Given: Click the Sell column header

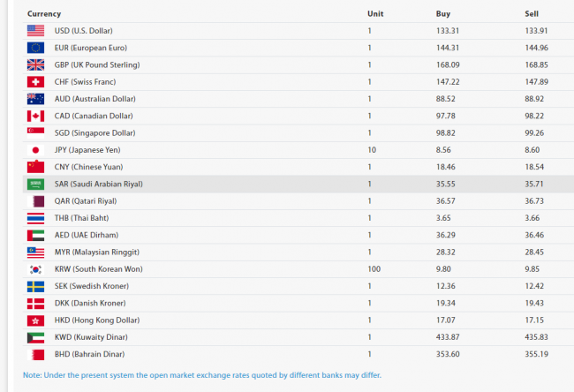Looking at the screenshot, I should [531, 14].
